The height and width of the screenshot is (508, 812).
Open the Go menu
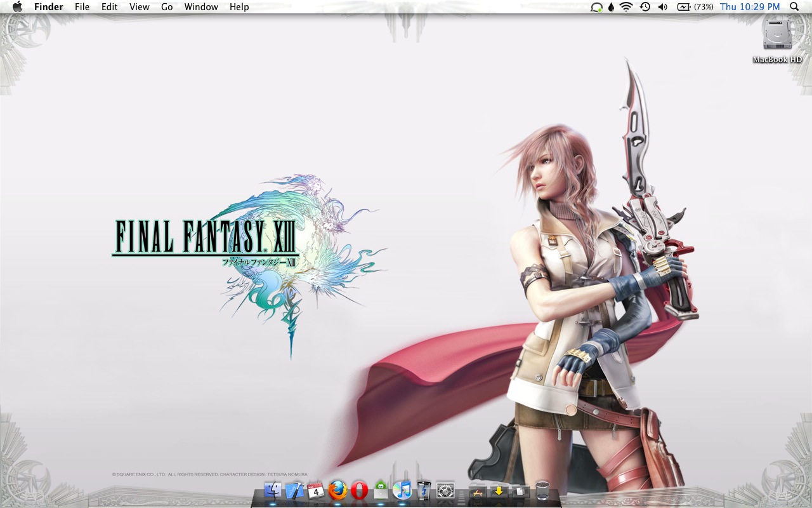[167, 7]
